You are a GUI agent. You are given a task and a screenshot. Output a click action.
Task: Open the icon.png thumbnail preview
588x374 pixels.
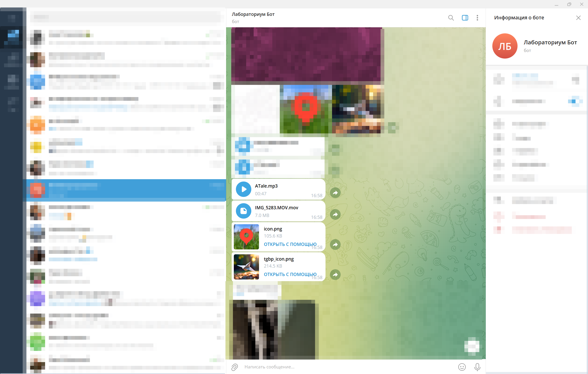[x=246, y=237]
